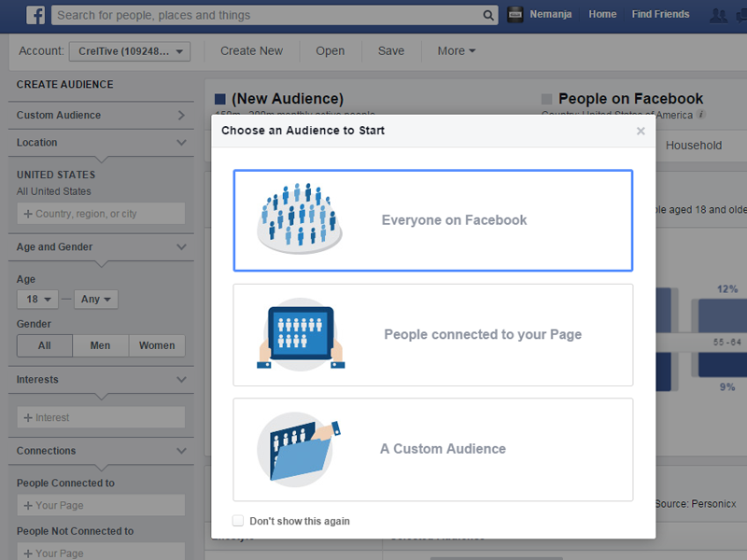Screen dimensions: 747x560
Task: Tick the Don't show this again checkbox
Action: tap(238, 521)
